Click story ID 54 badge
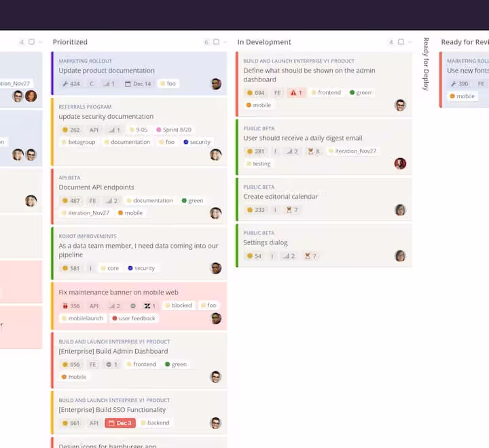The height and width of the screenshot is (448, 489). (254, 257)
